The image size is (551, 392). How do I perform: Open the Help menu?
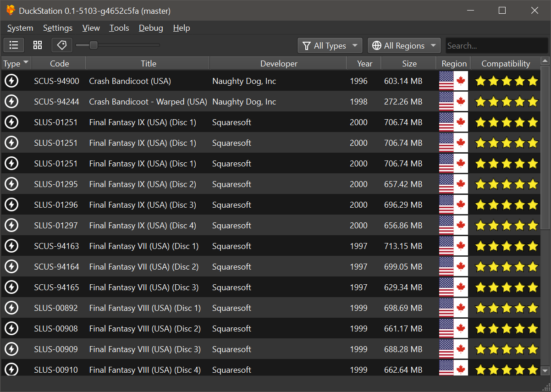coord(182,28)
